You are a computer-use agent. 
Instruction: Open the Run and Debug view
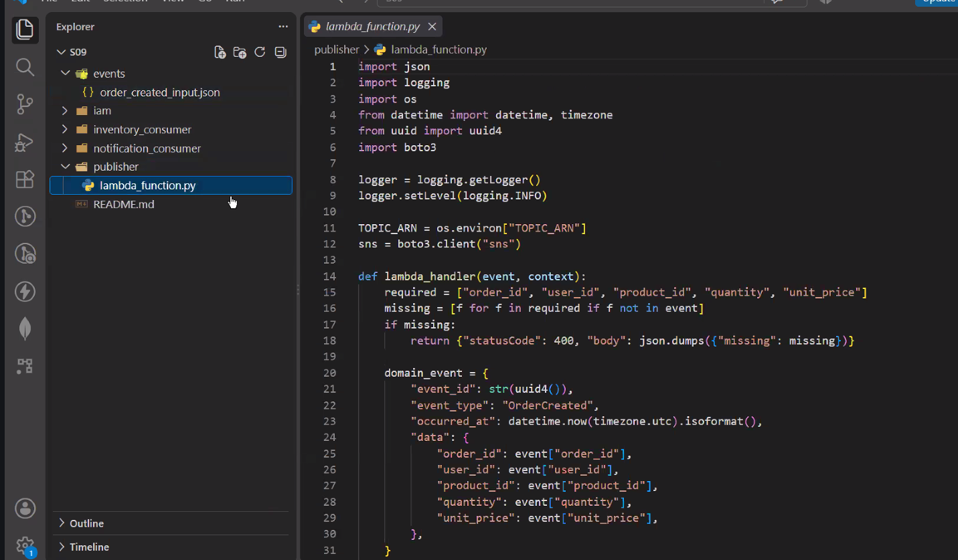[x=25, y=142]
